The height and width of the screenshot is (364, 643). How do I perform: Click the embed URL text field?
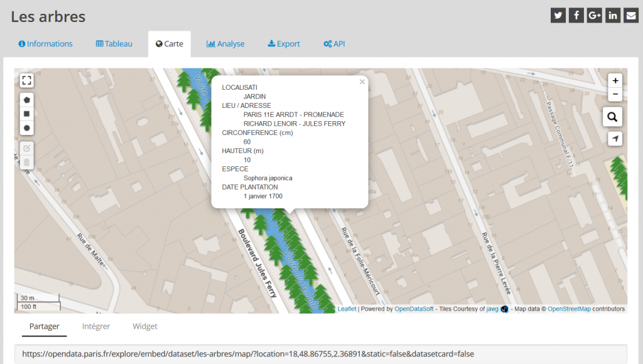tap(320, 354)
